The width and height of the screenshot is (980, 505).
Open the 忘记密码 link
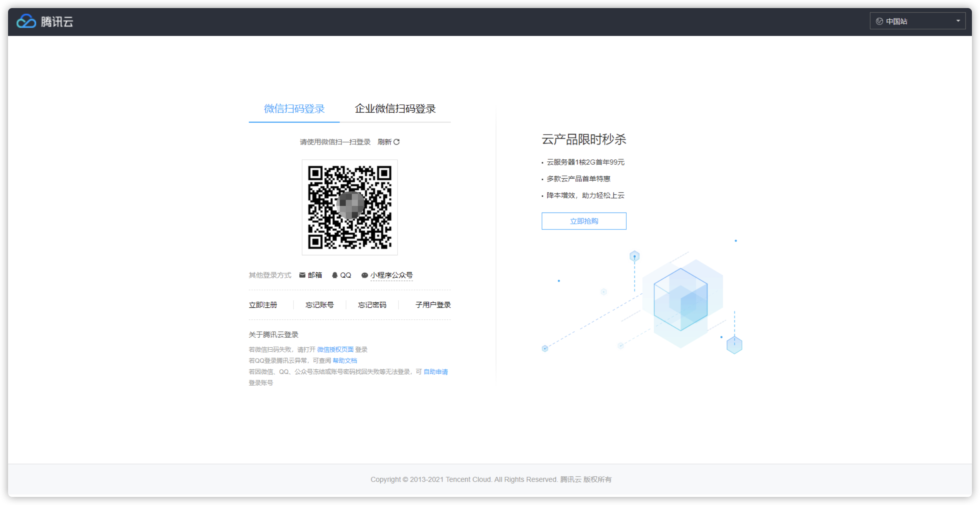coord(372,305)
